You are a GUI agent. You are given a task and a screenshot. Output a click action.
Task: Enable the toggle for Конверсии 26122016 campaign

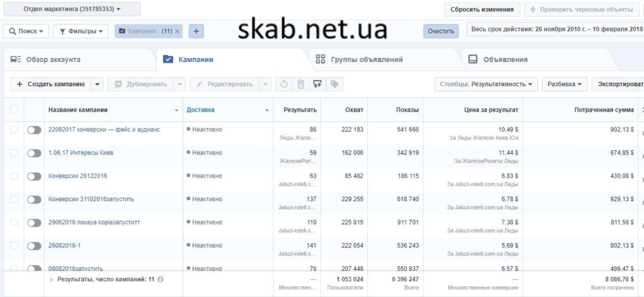[34, 176]
